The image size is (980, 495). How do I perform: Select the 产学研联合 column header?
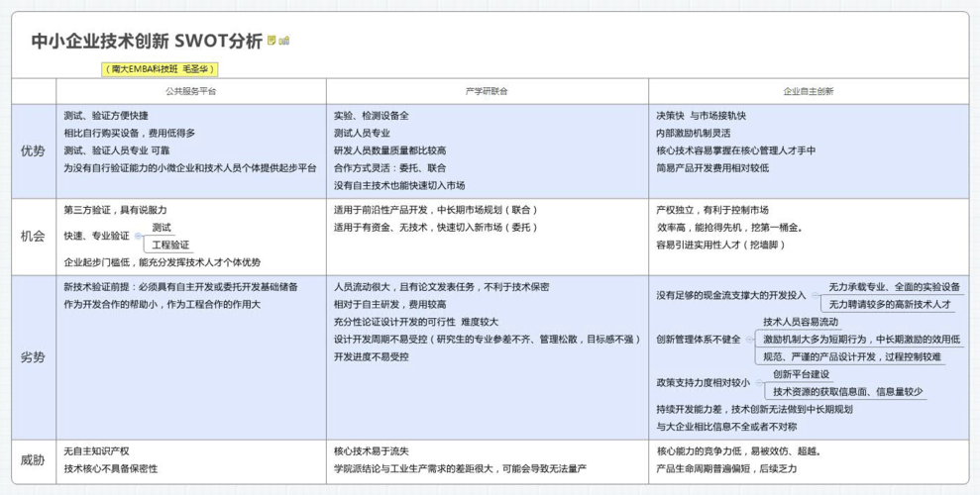tap(487, 91)
